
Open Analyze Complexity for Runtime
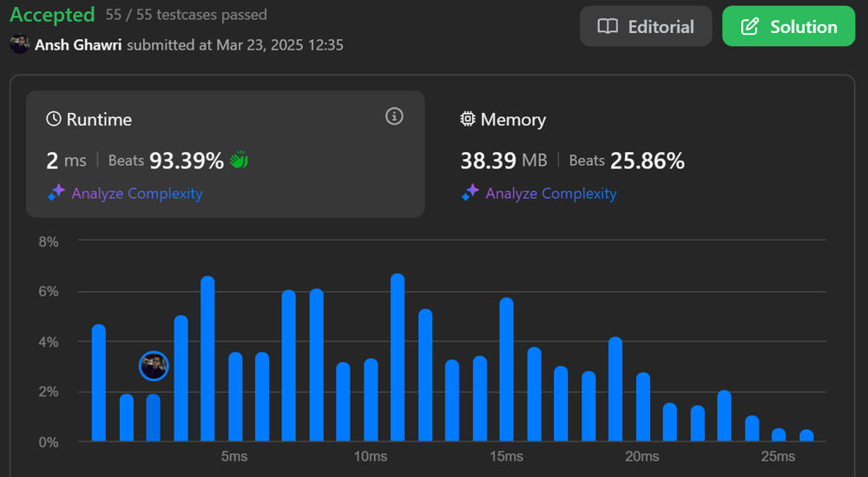click(136, 194)
